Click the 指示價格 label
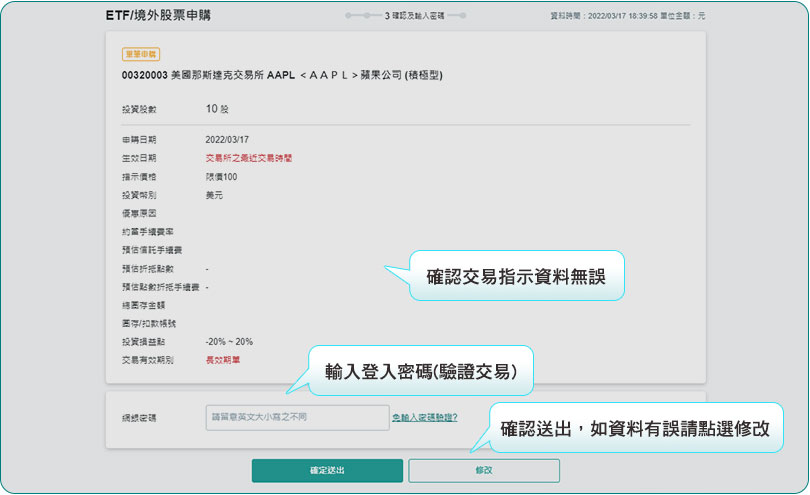Screen dimensions: 810x495 (x=139, y=177)
